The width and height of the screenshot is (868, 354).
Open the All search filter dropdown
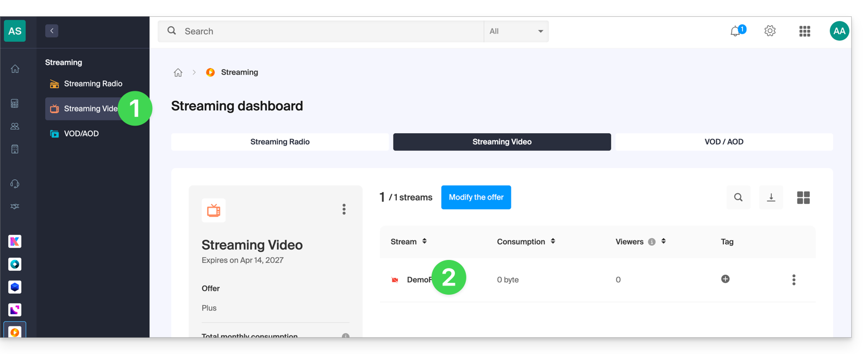[x=516, y=31]
